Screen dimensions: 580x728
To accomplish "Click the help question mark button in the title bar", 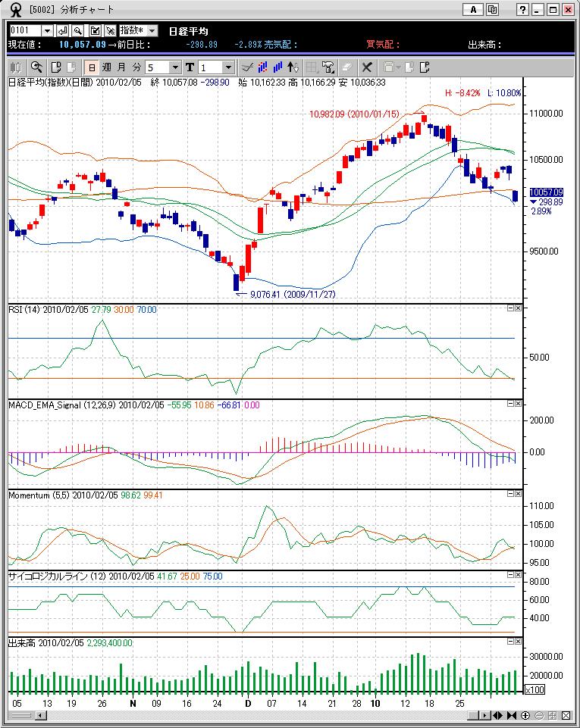I will 523,10.
